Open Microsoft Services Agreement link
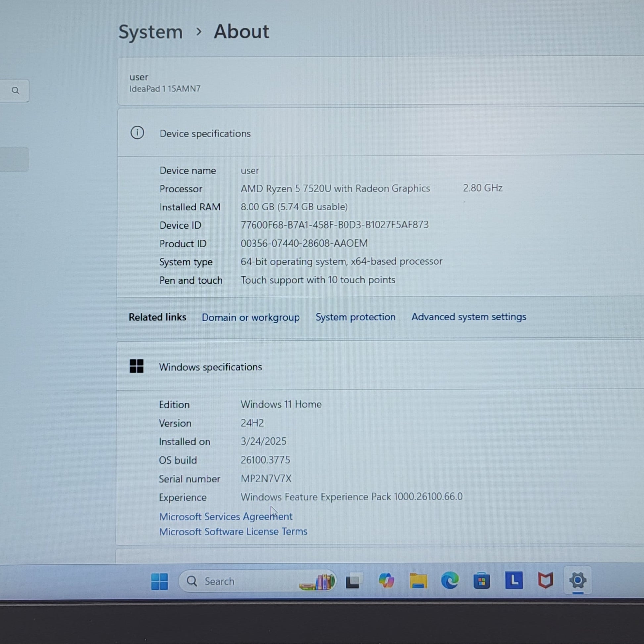 (225, 516)
